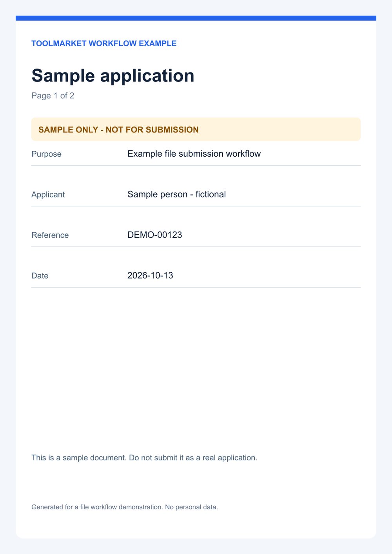Select the Page 1 of 2 text

(53, 96)
